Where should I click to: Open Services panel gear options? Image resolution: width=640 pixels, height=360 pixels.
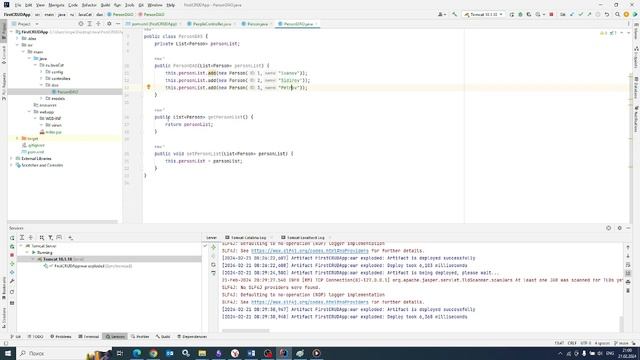click(619, 228)
